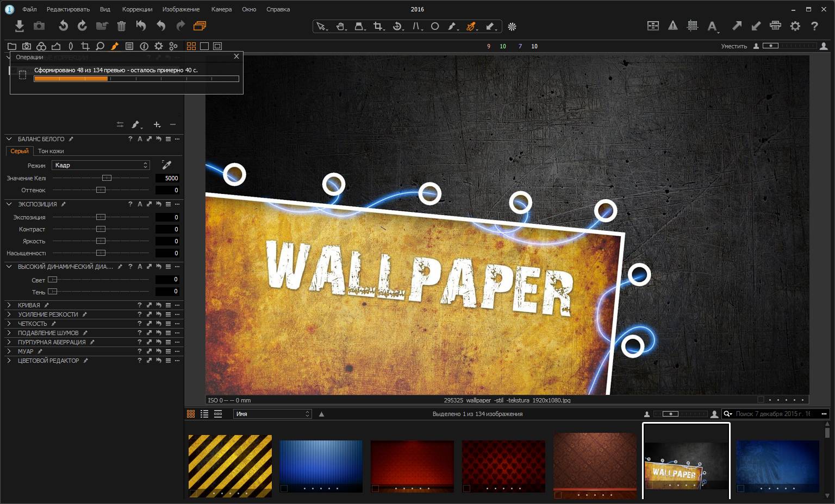Switch viewer to multi-view grid mode

(191, 46)
